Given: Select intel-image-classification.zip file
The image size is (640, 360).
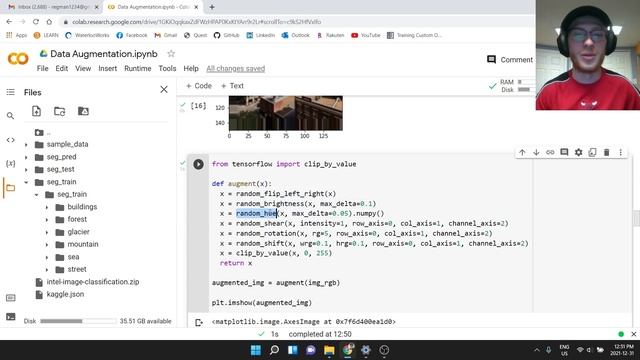Looking at the screenshot, I should click(93, 282).
